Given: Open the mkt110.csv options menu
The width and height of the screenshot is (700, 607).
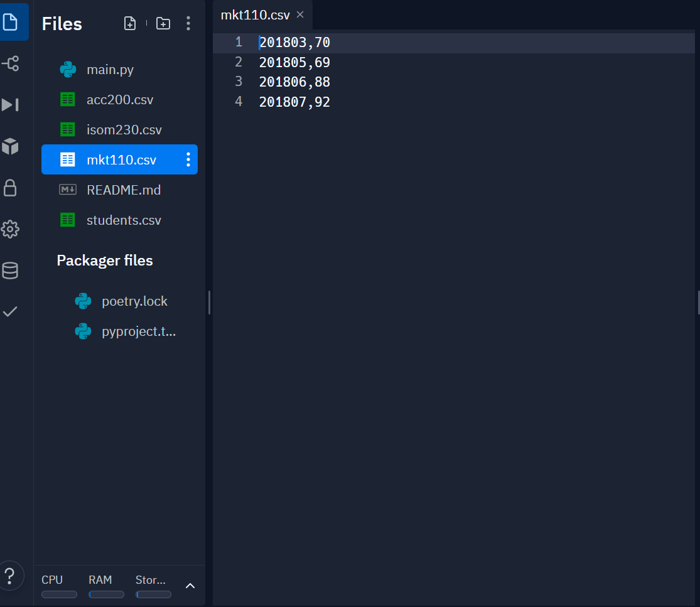Looking at the screenshot, I should (188, 159).
